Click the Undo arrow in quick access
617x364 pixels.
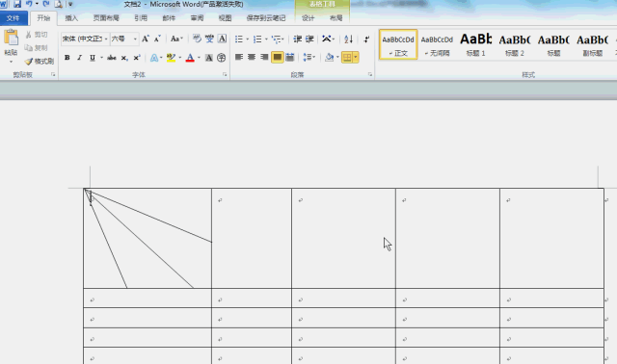[x=29, y=4]
